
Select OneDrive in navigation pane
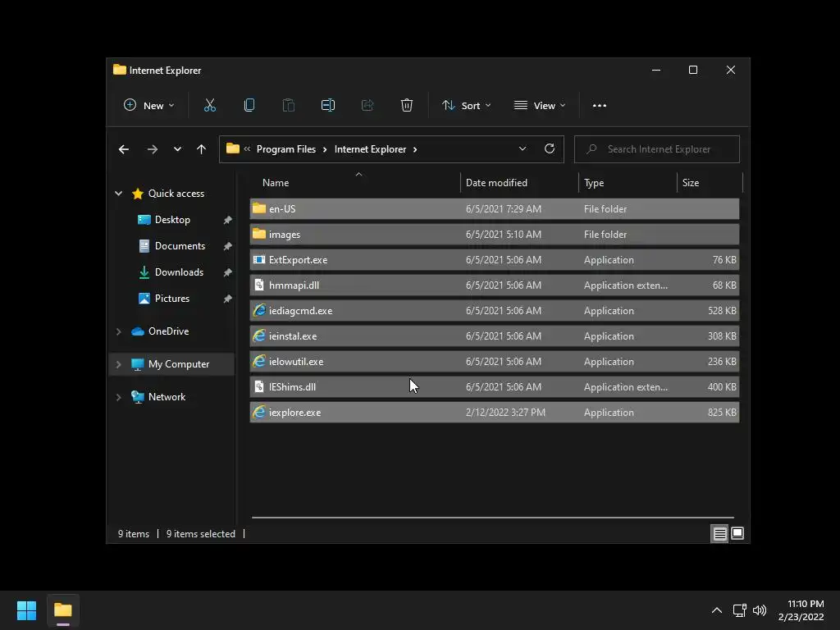point(168,331)
